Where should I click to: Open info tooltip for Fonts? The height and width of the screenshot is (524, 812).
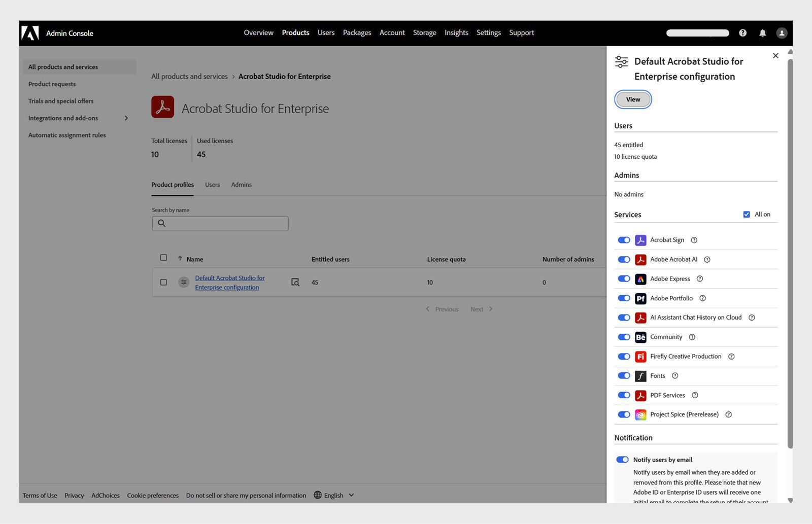675,376
